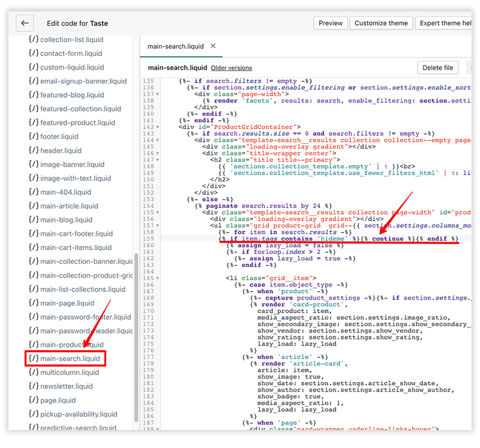Click line number 154 in the gutter
This screenshot has height=448, width=480.
(x=148, y=206)
